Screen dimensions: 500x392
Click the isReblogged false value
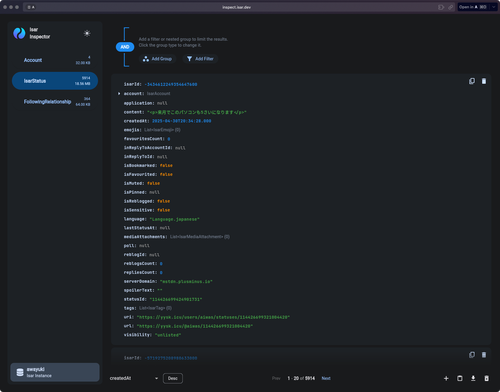[x=164, y=201]
